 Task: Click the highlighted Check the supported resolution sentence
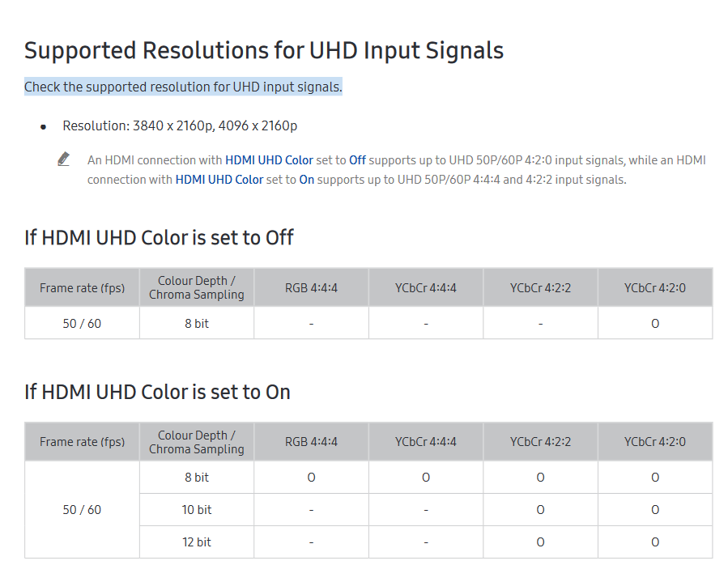[x=183, y=87]
